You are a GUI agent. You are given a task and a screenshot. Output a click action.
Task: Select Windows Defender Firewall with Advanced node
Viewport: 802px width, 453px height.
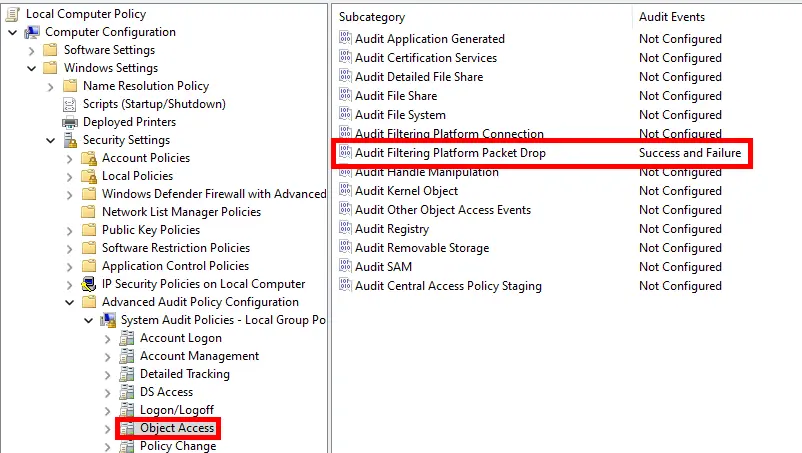[x=214, y=194]
